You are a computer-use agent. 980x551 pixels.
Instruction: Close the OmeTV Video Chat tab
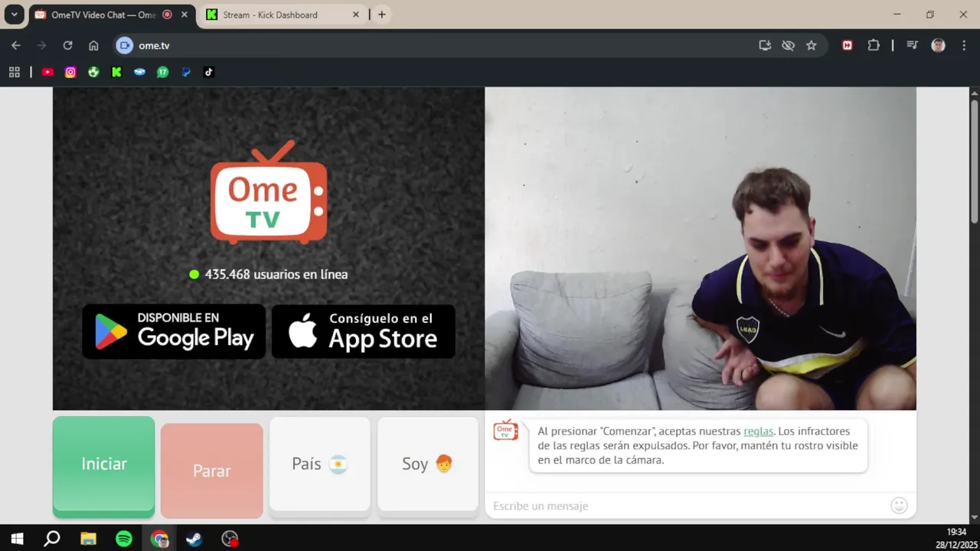(185, 15)
